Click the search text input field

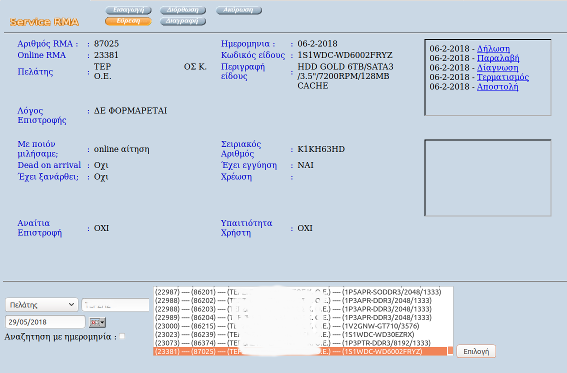pos(115,305)
